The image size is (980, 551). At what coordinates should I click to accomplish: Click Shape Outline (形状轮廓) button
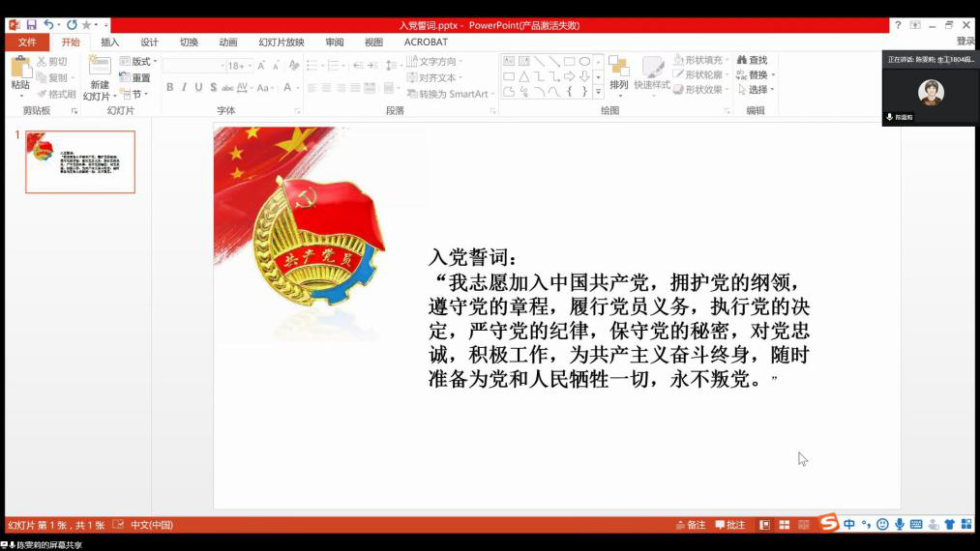(701, 74)
